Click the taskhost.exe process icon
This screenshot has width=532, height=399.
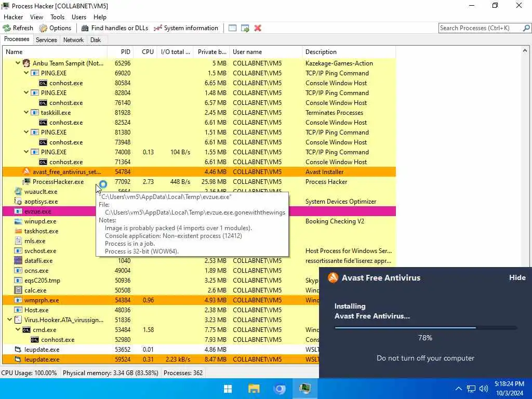pos(18,231)
